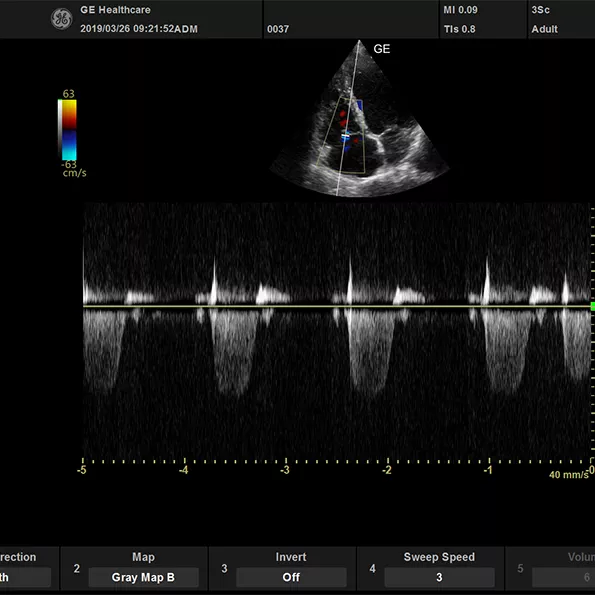Screen dimensions: 595x595
Task: Click the -1 second mark on the time axis
Action: coord(488,470)
